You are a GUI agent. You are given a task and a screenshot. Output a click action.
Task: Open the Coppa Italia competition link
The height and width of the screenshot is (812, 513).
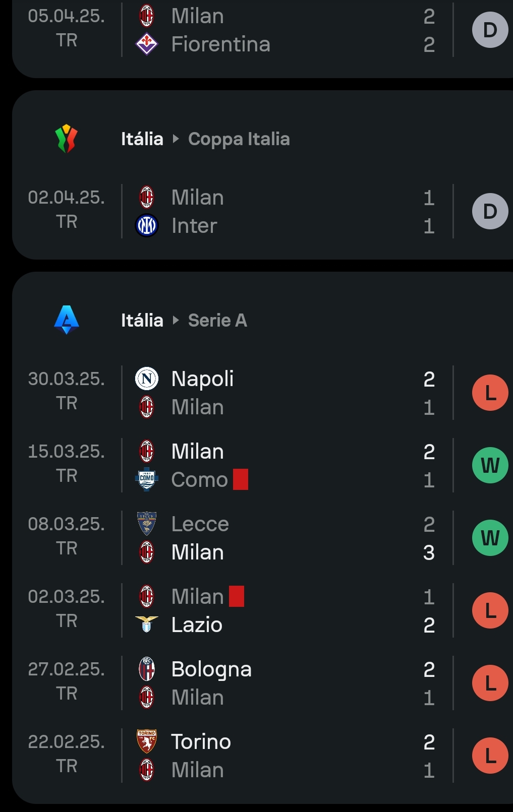pos(239,139)
